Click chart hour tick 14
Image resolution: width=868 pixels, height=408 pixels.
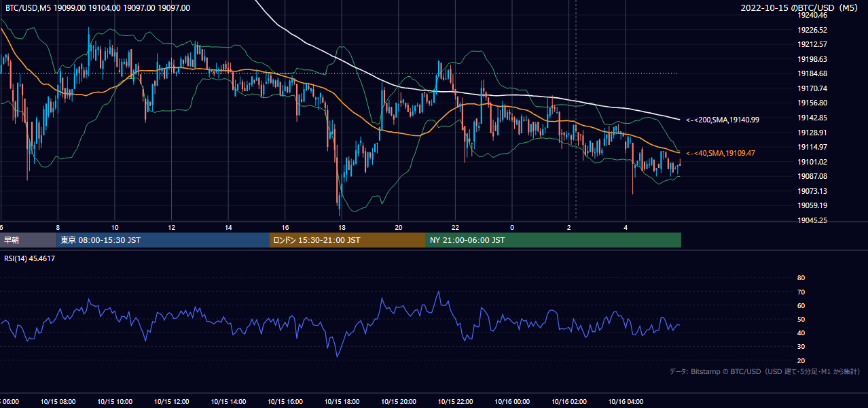[228, 228]
